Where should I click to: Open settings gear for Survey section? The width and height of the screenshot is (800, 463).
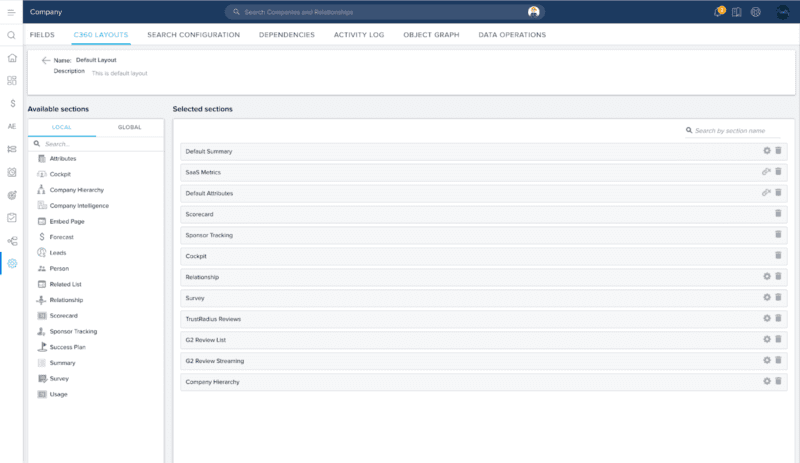[x=767, y=298]
